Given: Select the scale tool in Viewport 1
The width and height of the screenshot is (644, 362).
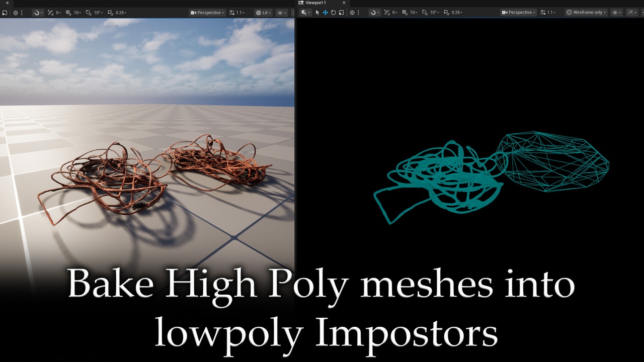Looking at the screenshot, I should [x=341, y=13].
